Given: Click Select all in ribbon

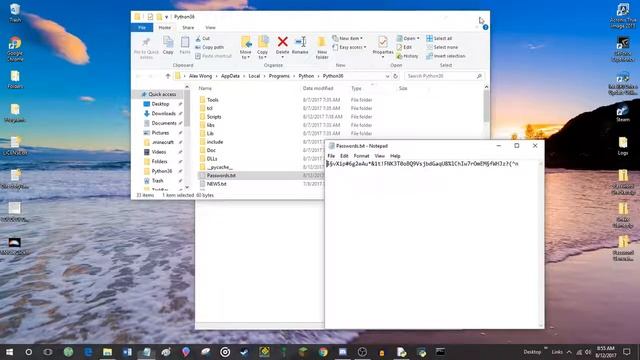Looking at the screenshot, I should (439, 38).
